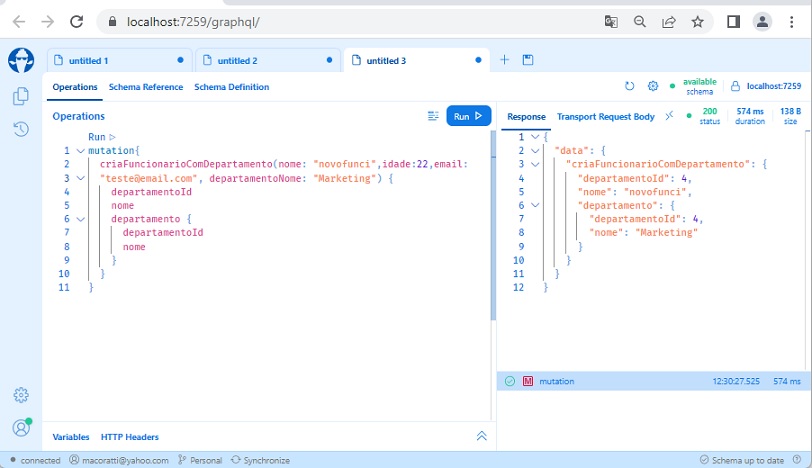Click the connected status indicator
The height and width of the screenshot is (468, 812).
35,460
